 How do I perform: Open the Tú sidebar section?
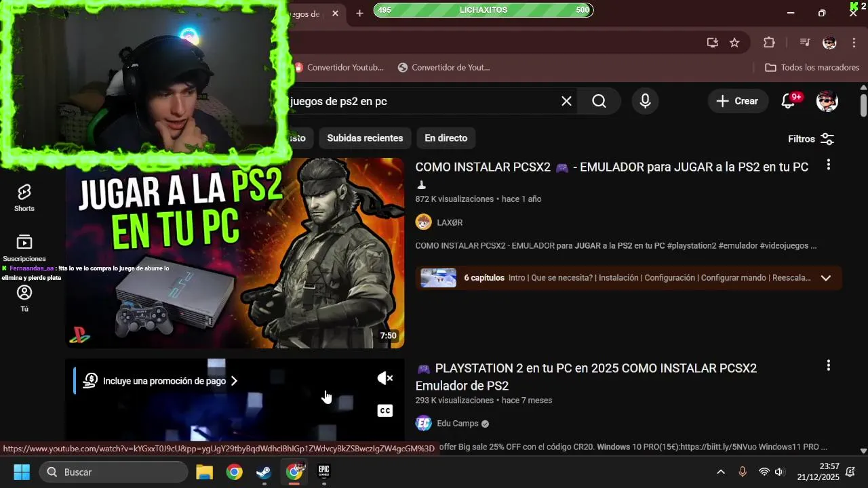pyautogui.click(x=24, y=298)
